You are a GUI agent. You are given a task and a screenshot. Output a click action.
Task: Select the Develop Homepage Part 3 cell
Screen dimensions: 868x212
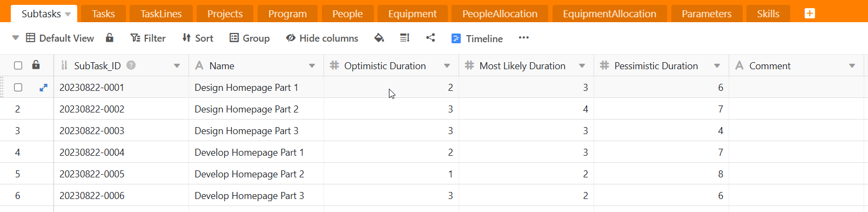tap(256, 195)
